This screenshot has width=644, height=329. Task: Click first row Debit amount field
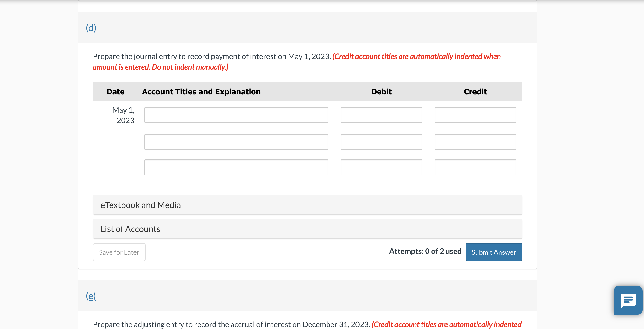pos(381,115)
